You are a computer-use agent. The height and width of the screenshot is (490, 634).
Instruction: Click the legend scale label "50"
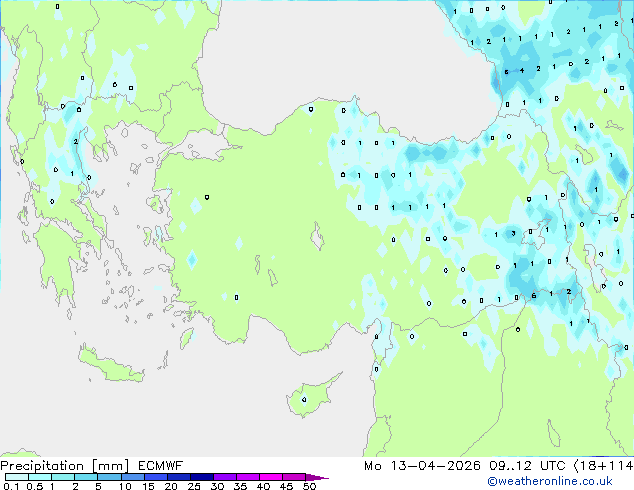click(309, 486)
